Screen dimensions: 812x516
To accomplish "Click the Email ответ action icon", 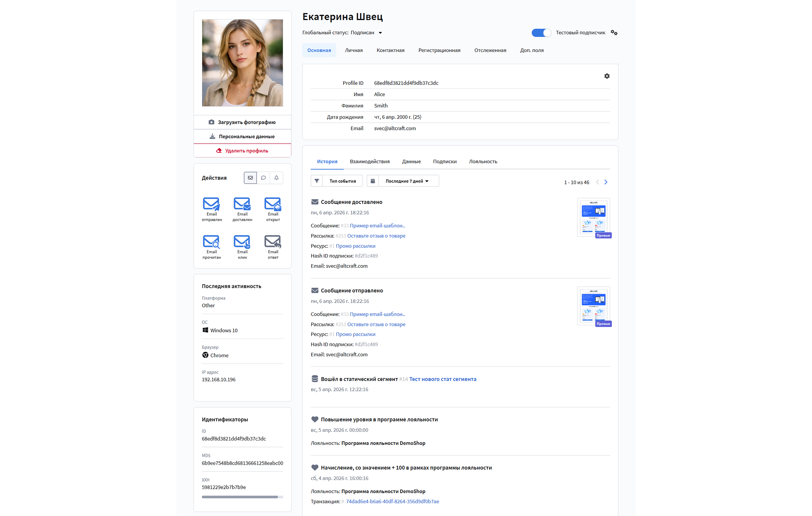I will click(273, 242).
